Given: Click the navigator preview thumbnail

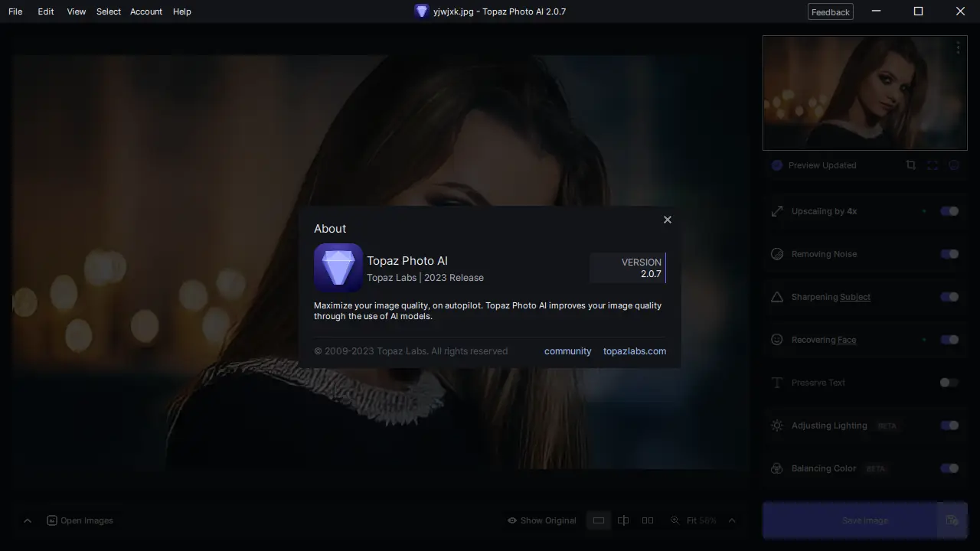Looking at the screenshot, I should 865,93.
